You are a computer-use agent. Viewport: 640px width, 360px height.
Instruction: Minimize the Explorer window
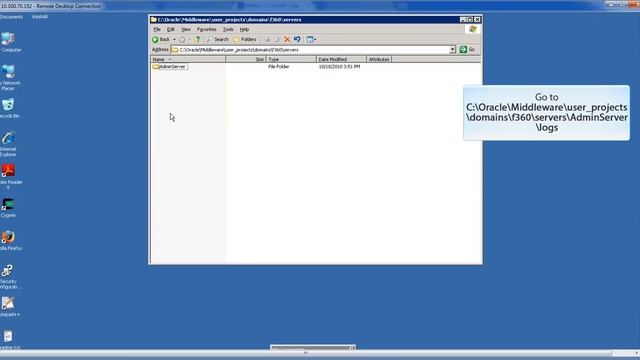click(463, 19)
